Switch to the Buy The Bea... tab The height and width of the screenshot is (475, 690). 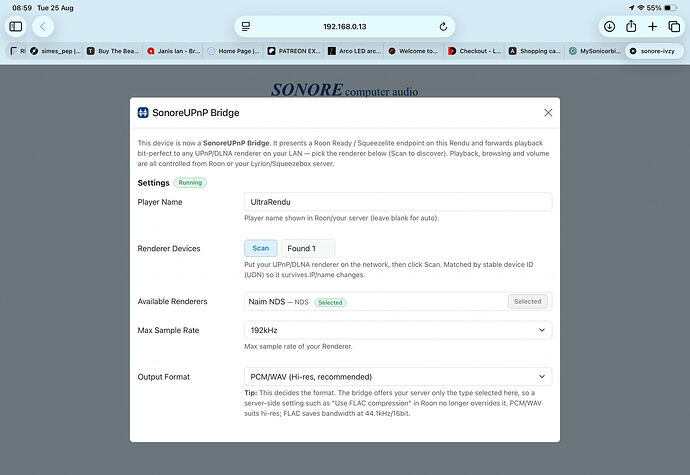click(x=113, y=51)
